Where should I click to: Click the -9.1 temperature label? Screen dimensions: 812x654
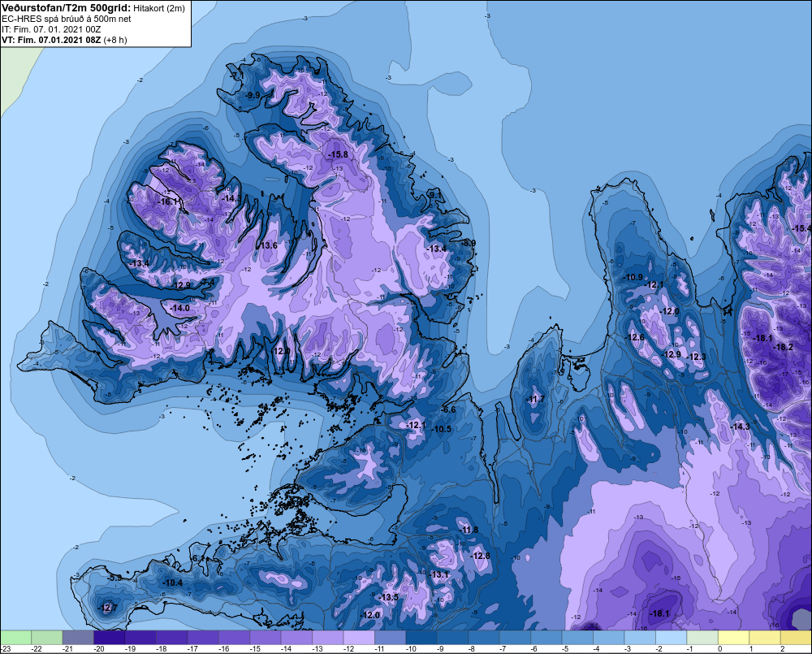[436, 195]
